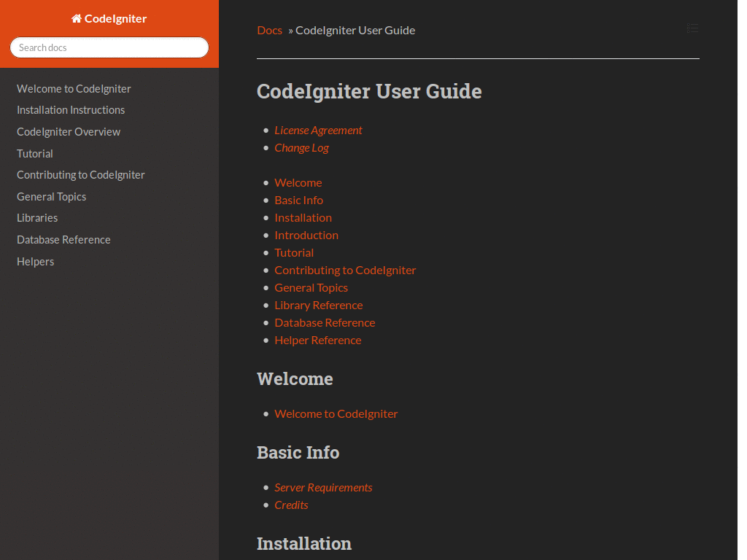Open Library Reference link
The width and height of the screenshot is (747, 560).
319,306
